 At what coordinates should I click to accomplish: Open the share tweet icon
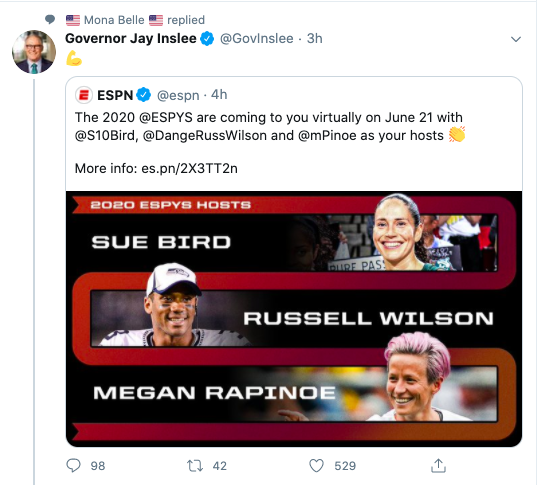tap(438, 465)
